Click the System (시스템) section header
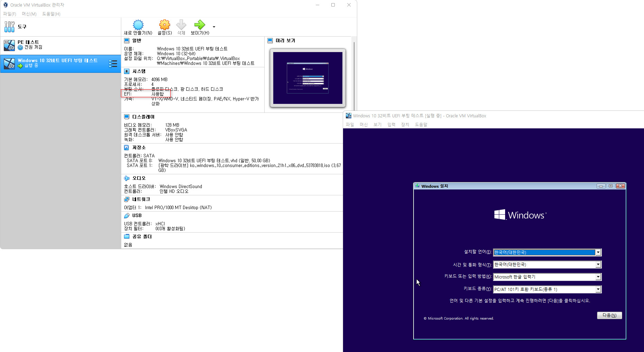This screenshot has width=644, height=352. tap(139, 71)
